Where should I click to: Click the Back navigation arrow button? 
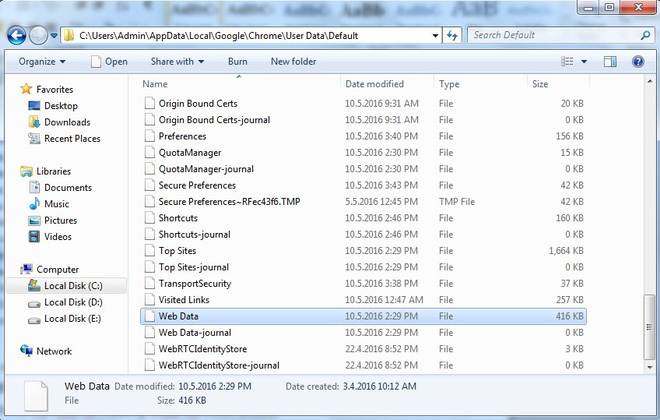(x=17, y=35)
